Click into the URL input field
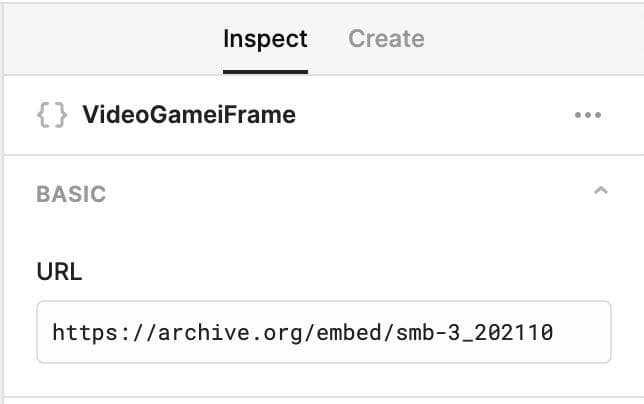The width and height of the screenshot is (644, 404). coord(323,332)
